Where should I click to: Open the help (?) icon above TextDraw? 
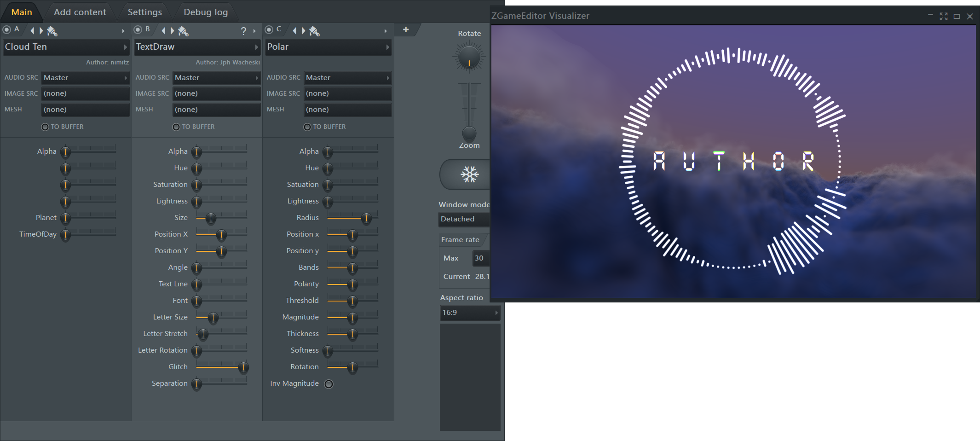(x=243, y=31)
